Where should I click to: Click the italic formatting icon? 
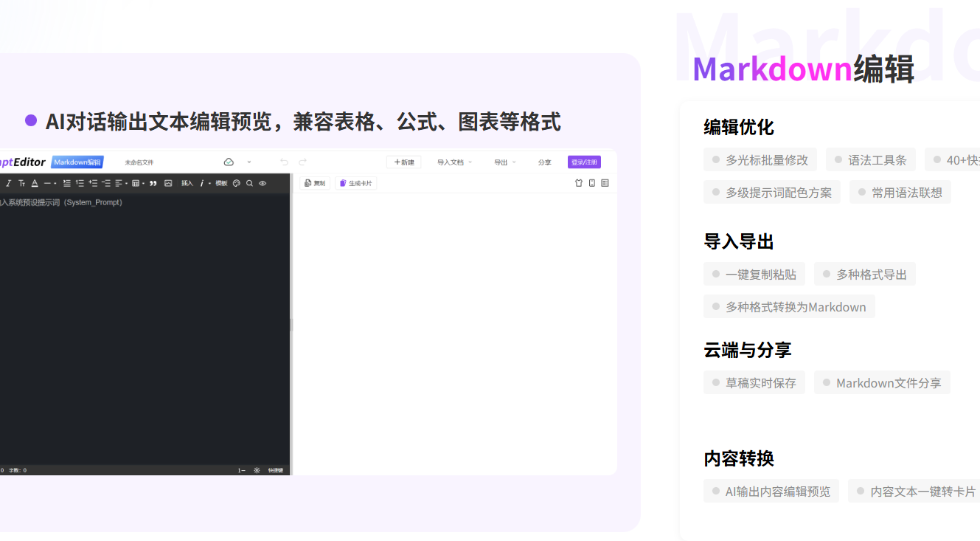[9, 183]
